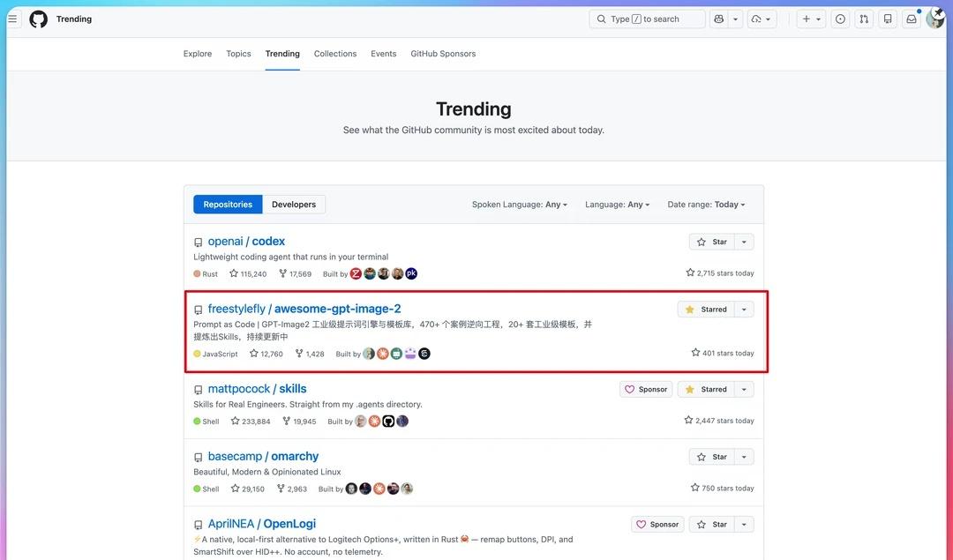Image resolution: width=953 pixels, height=560 pixels.
Task: Open the agents cloud icon dropdown
Action: coord(761,19)
